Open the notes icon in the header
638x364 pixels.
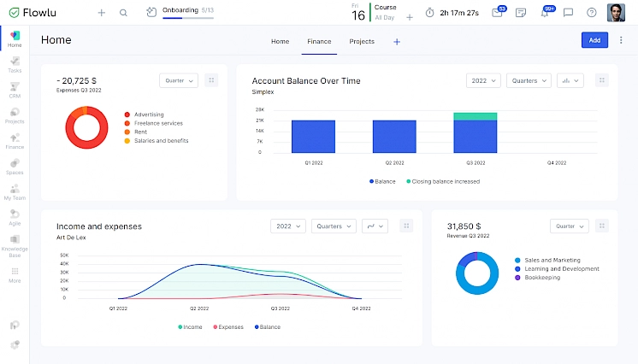521,13
